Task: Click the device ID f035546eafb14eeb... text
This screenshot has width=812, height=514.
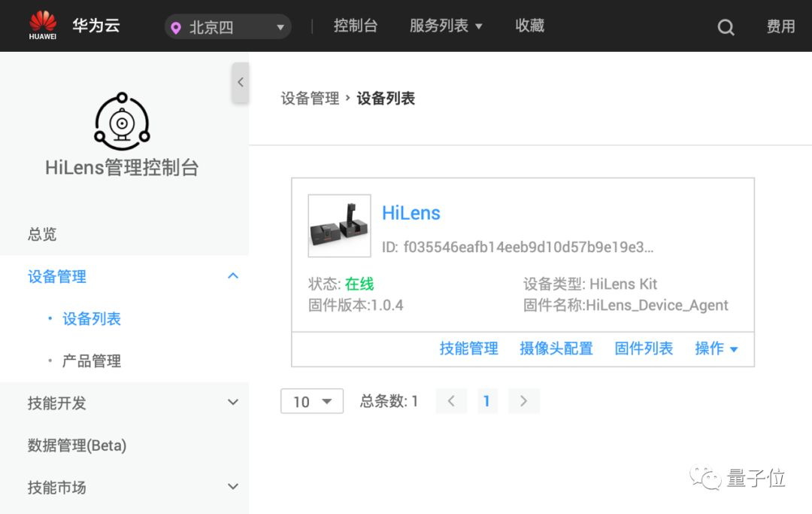Action: [518, 247]
